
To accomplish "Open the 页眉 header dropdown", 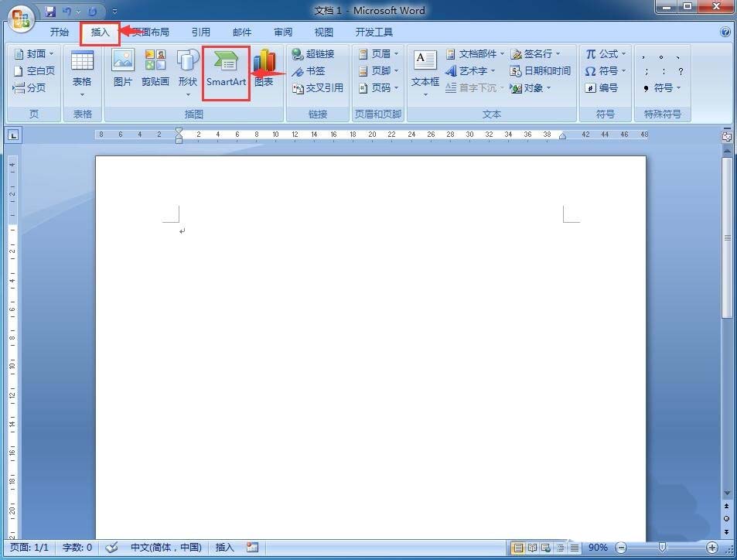I will (x=378, y=54).
